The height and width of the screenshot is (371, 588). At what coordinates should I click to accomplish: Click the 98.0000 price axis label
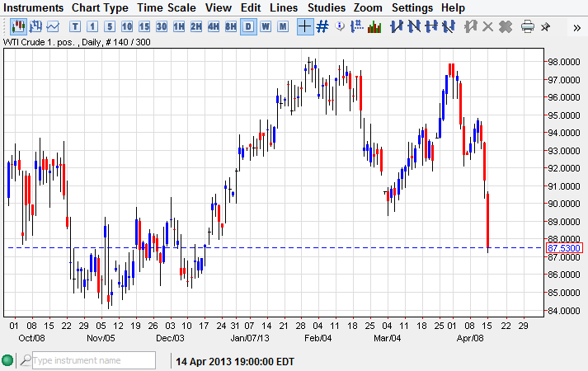point(564,62)
